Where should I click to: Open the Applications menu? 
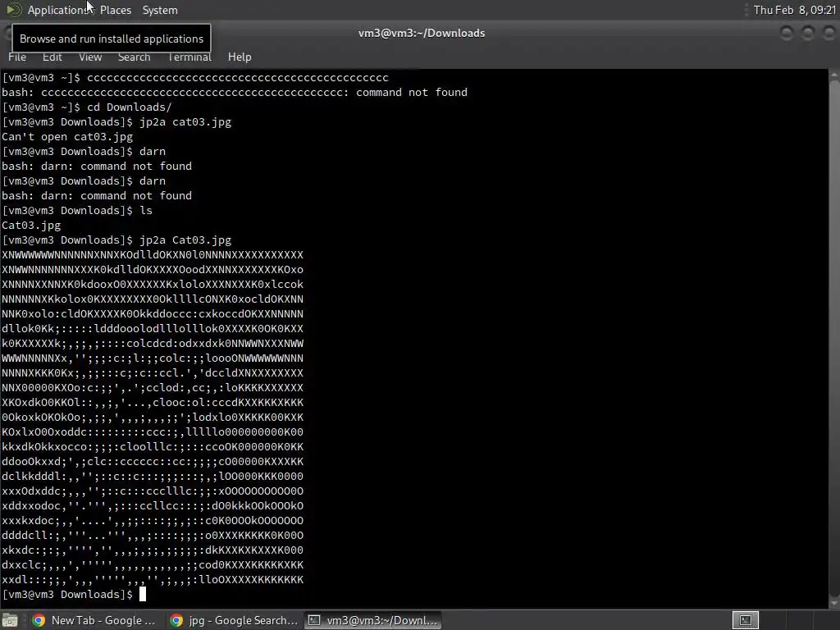[58, 10]
